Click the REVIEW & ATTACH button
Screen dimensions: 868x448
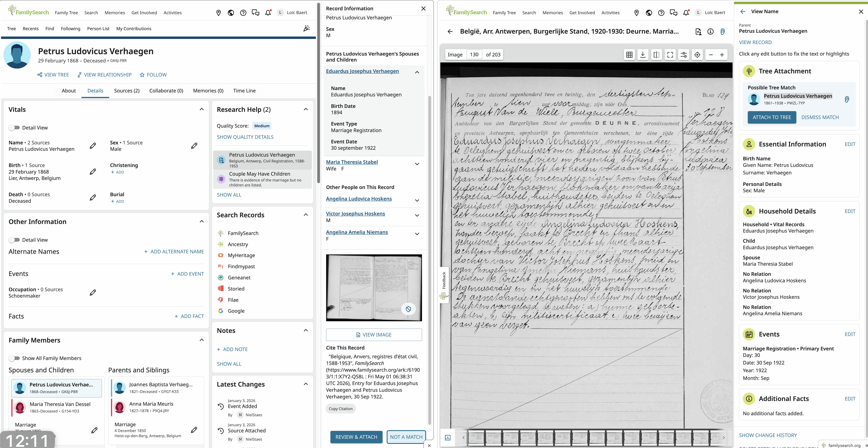[356, 437]
